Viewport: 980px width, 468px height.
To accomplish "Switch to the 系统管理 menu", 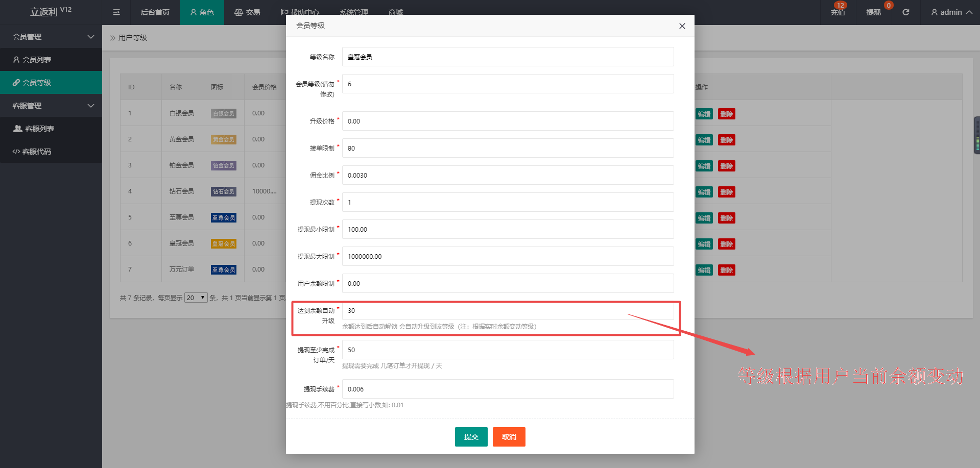I will pos(353,12).
